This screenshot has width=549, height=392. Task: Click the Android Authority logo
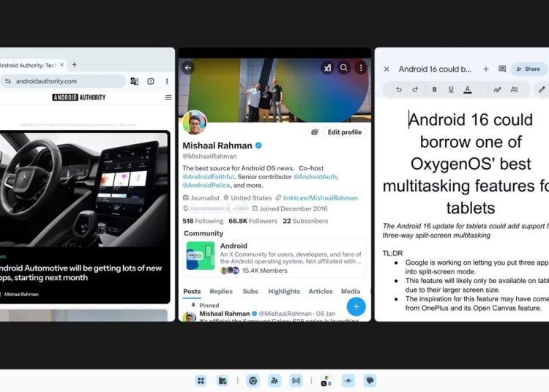79,97
